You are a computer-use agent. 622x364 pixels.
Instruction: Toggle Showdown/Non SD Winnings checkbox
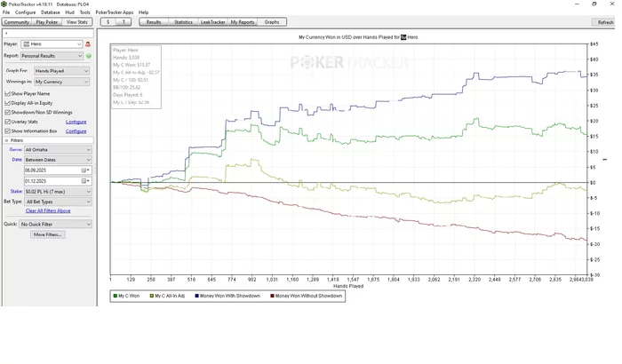pyautogui.click(x=7, y=113)
